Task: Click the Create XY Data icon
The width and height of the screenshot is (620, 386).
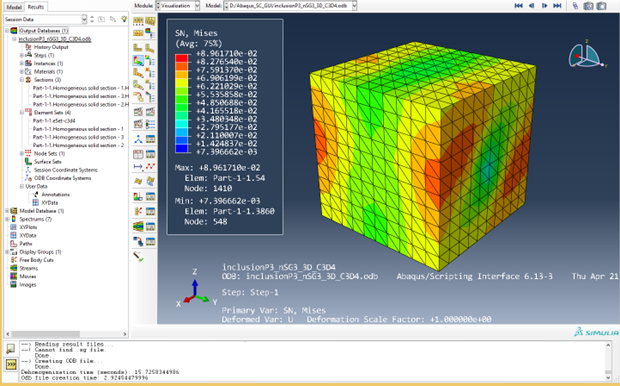Action: [138, 154]
